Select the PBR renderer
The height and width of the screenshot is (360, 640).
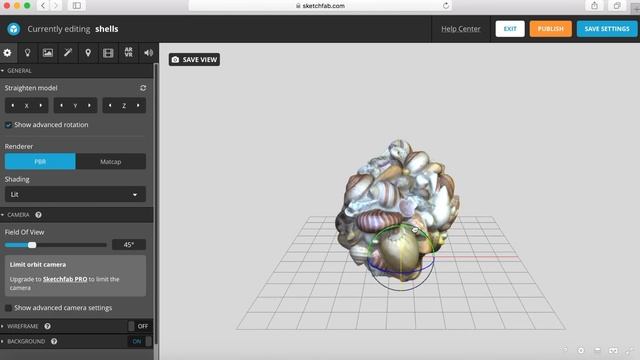40,162
